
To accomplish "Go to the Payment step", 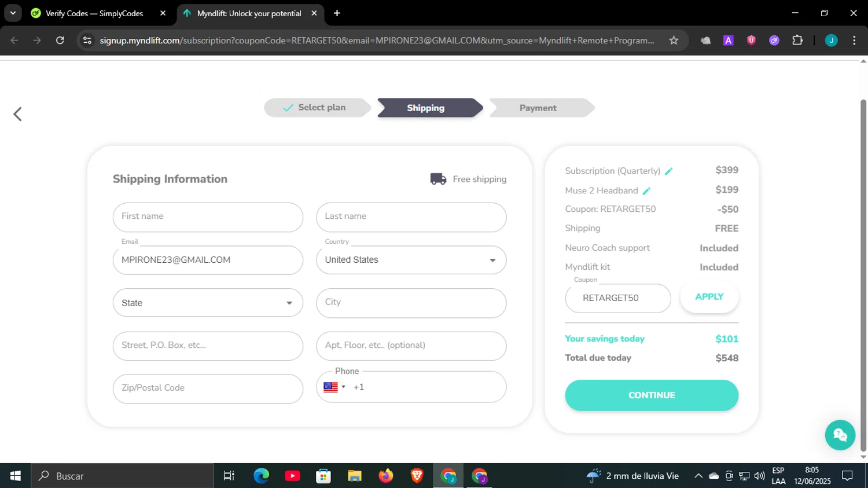I will click(542, 108).
